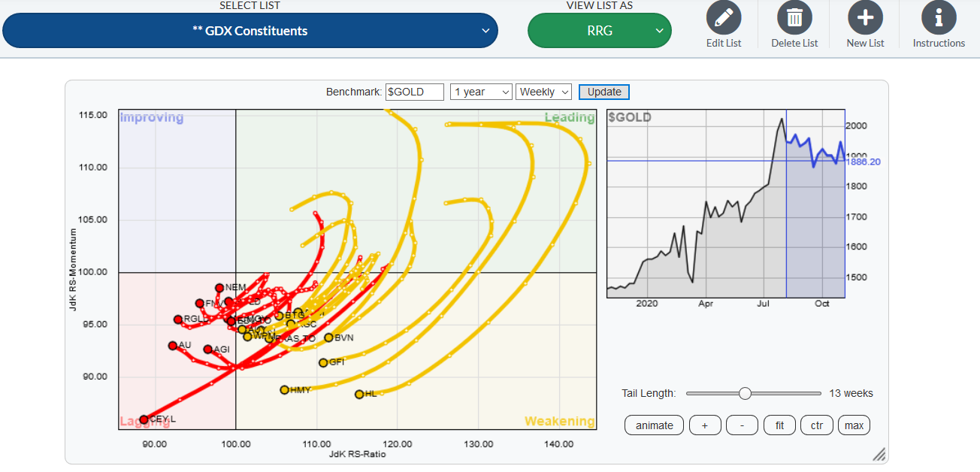Image resolution: width=980 pixels, height=472 pixels.
Task: Click the NEM data point marker
Action: pos(219,287)
